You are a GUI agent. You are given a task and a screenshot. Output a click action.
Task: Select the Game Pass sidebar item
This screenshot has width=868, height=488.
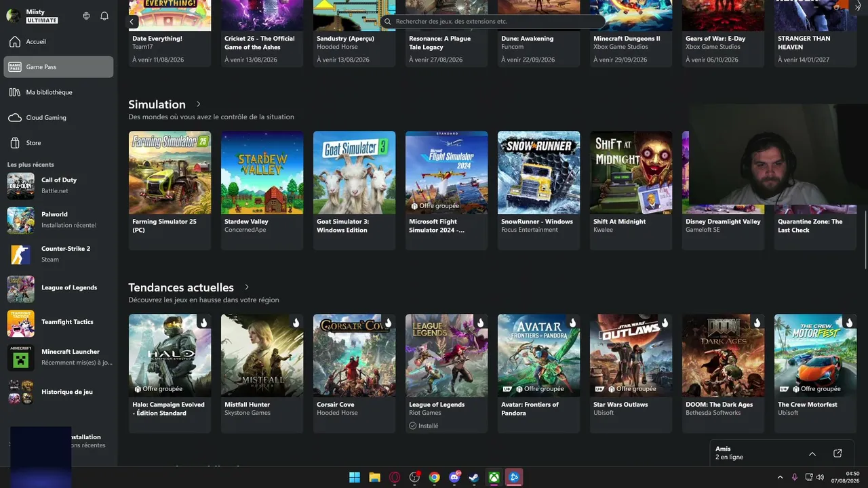pos(59,66)
